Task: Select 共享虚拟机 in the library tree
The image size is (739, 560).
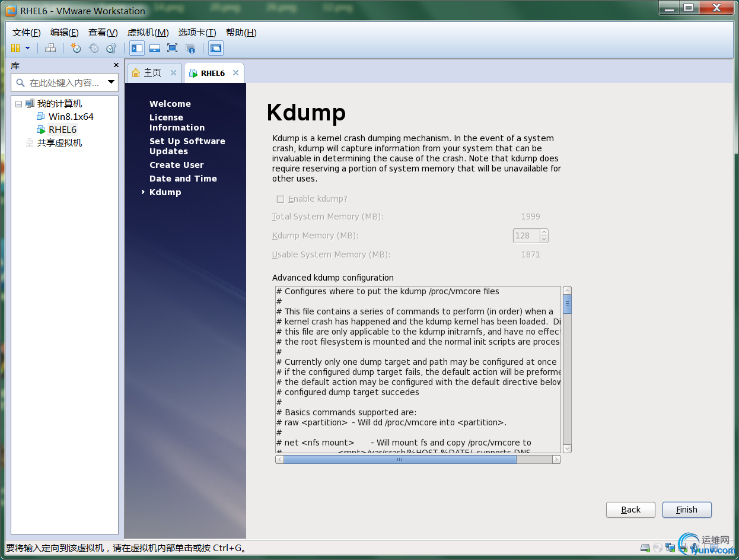Action: coord(59,143)
